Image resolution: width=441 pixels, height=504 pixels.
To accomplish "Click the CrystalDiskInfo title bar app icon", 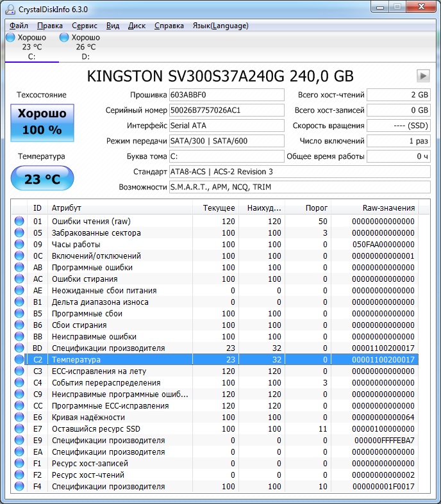I will 10,10.
